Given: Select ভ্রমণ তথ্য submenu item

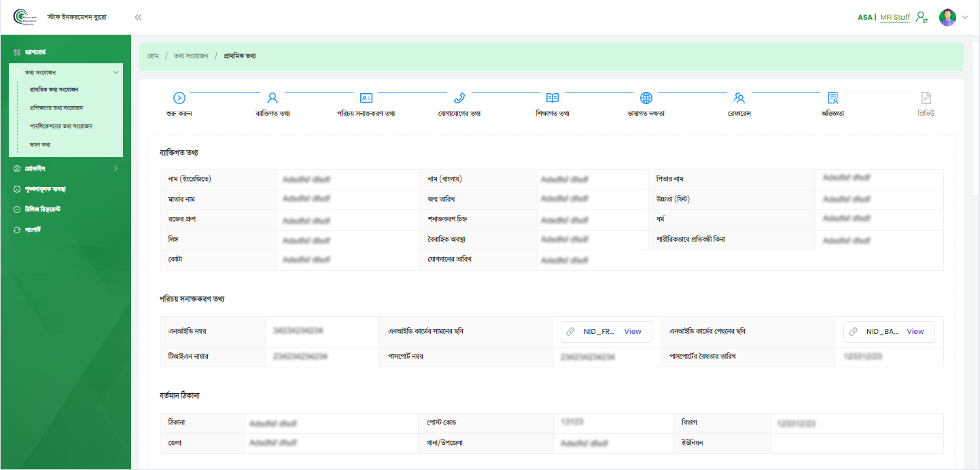Looking at the screenshot, I should 40,144.
